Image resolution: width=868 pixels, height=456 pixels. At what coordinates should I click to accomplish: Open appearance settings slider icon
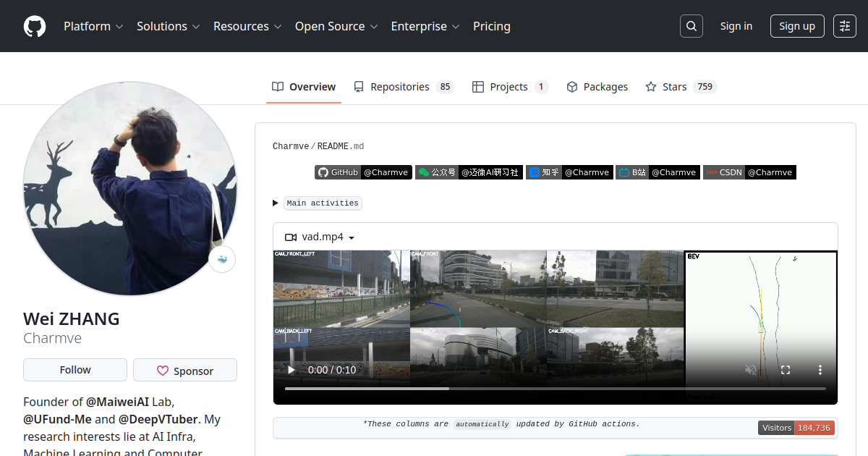coord(845,26)
